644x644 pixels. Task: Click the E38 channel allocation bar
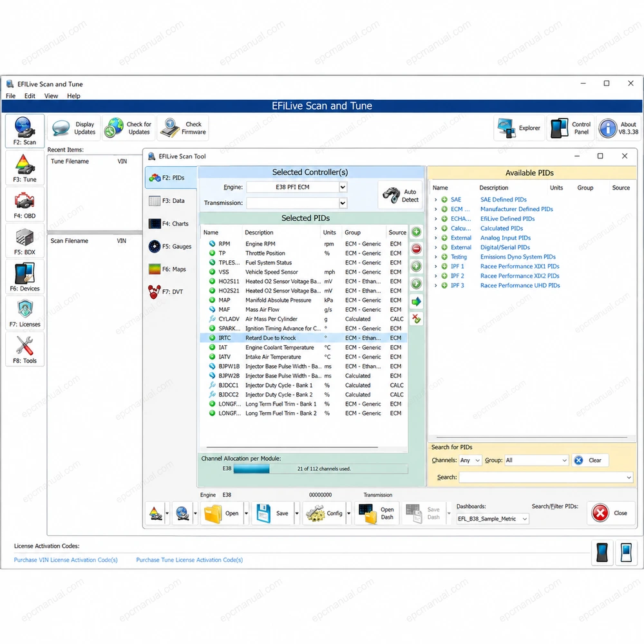click(x=320, y=469)
